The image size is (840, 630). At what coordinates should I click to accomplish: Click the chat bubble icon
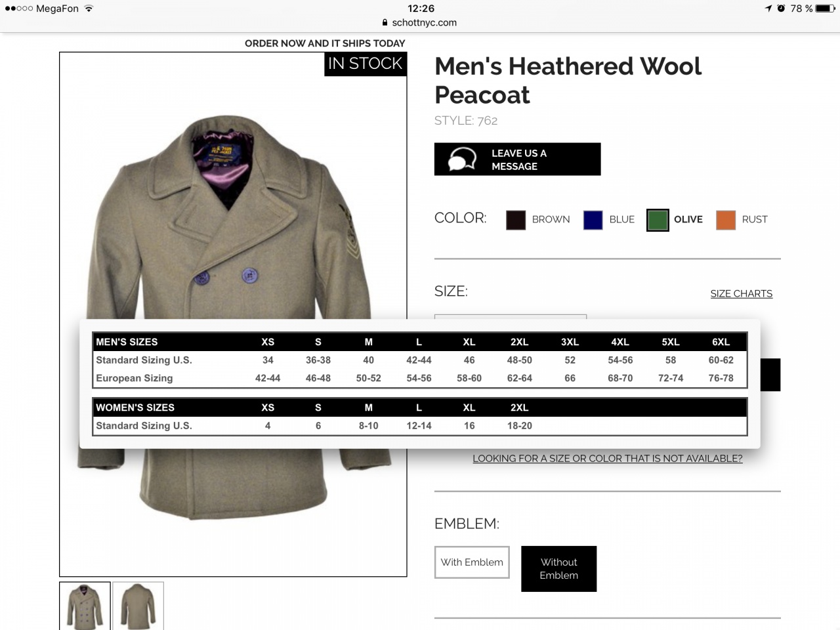click(x=462, y=159)
